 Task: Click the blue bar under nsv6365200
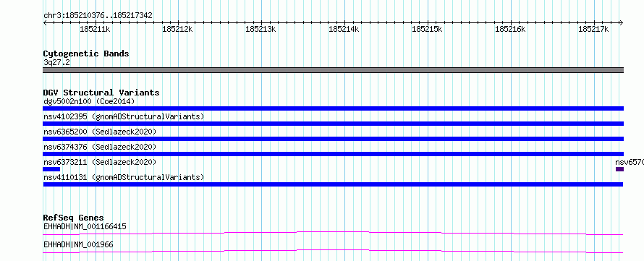(x=333, y=139)
